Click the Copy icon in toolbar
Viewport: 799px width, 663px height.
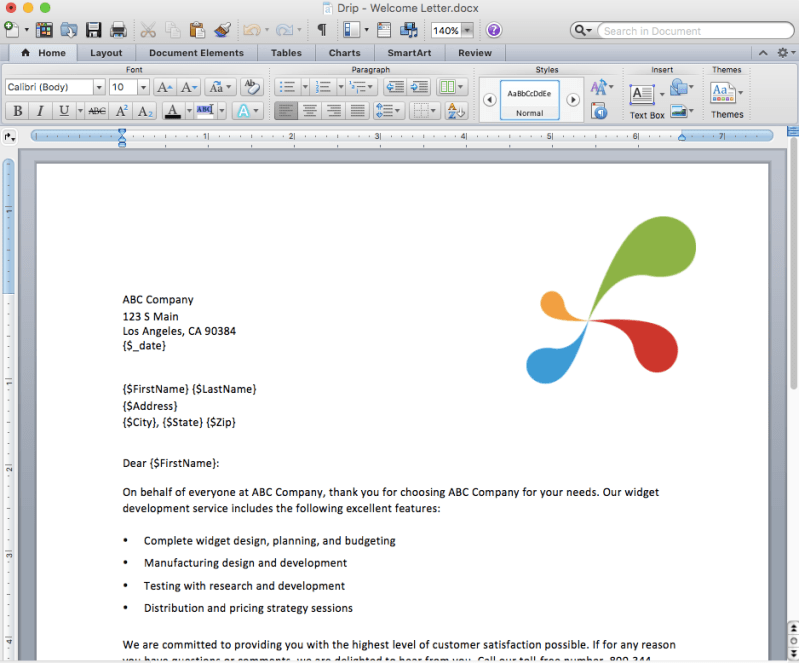click(x=173, y=30)
